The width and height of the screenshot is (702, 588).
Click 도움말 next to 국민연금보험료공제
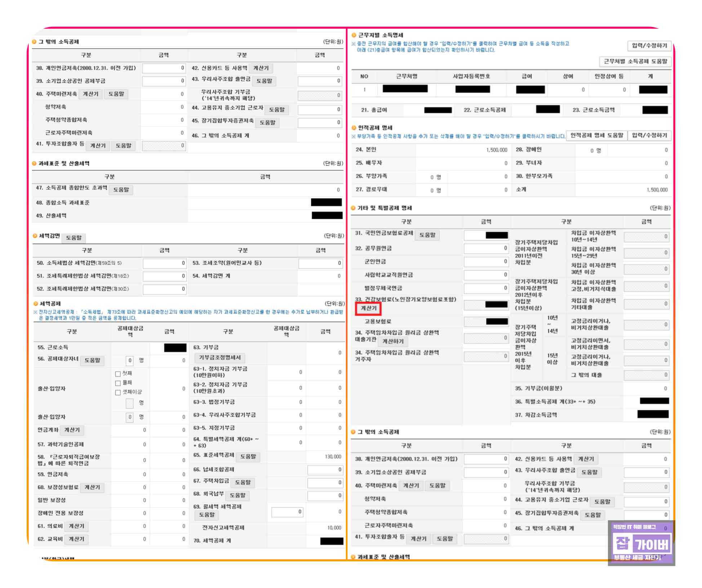tap(427, 235)
